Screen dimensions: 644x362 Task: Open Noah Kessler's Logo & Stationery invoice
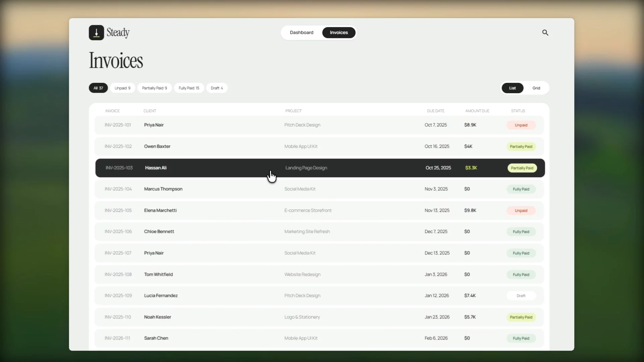tap(319, 317)
